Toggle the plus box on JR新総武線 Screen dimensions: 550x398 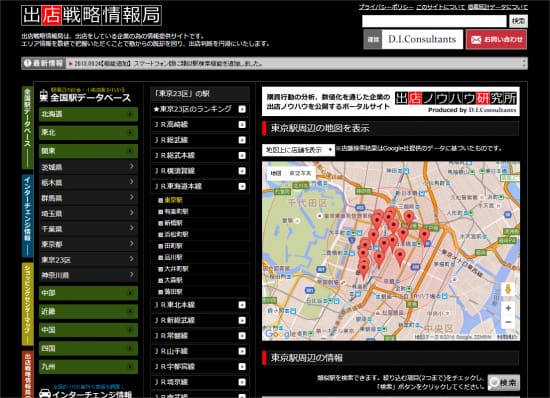click(242, 321)
